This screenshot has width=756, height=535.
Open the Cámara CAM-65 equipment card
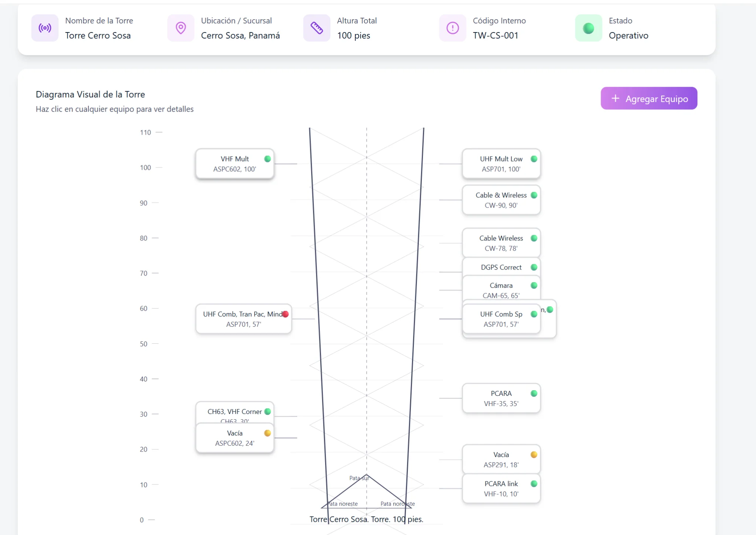point(501,290)
